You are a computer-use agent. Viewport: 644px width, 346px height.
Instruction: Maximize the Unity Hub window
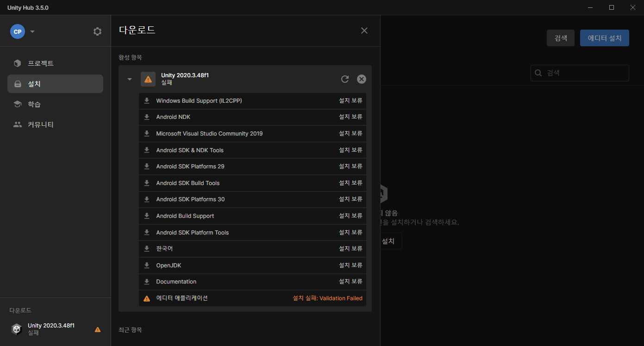(612, 7)
